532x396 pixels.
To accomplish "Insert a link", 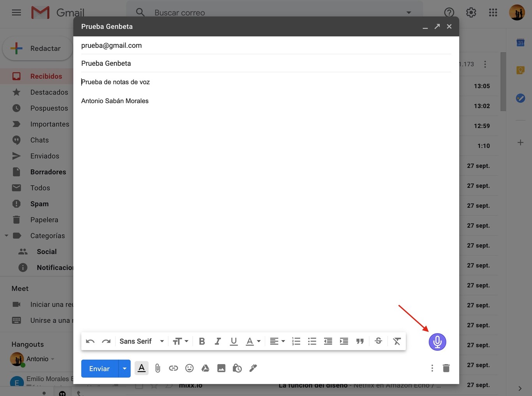I will coord(173,368).
